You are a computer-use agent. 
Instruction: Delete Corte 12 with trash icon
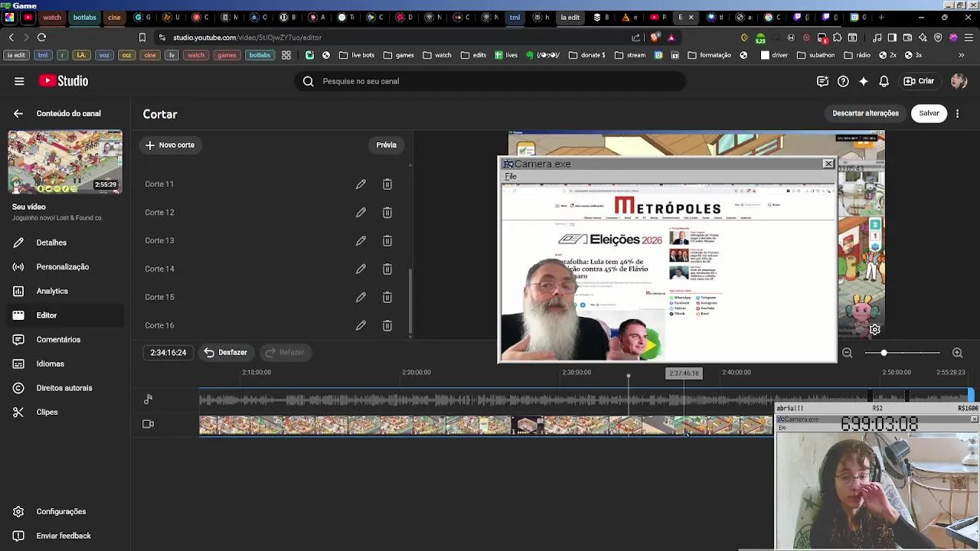(x=387, y=213)
